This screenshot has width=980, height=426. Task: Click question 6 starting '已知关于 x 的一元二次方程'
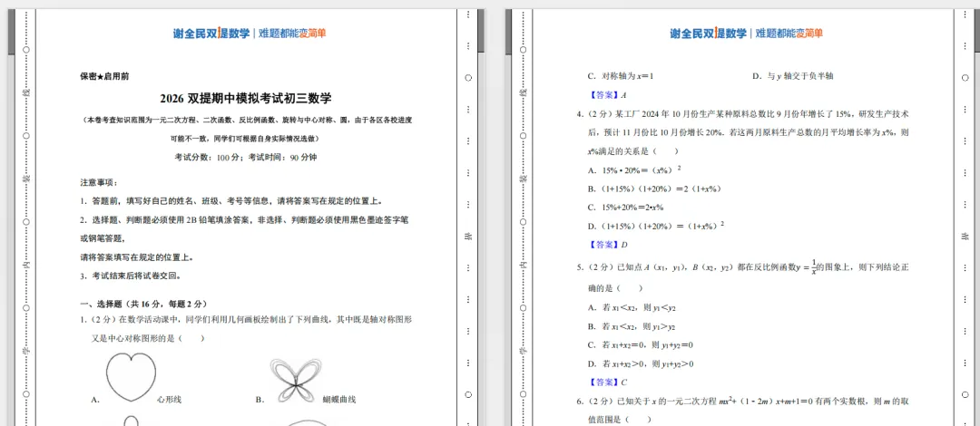[742, 401]
